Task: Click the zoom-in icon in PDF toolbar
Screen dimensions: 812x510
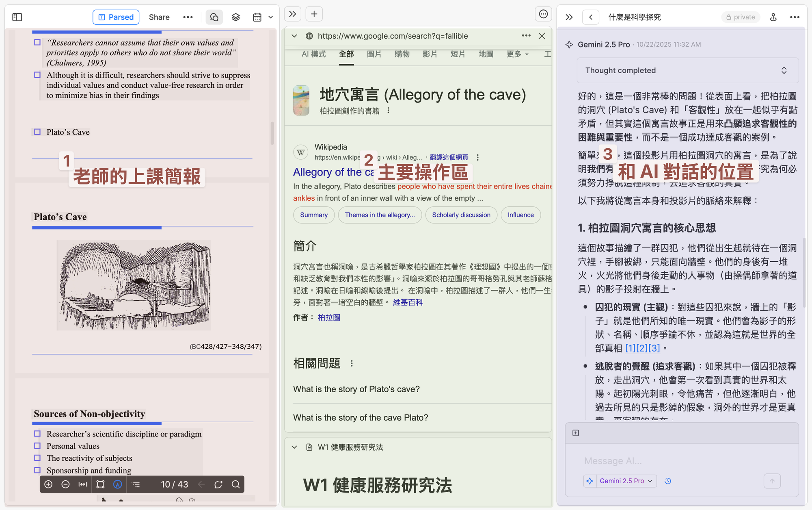Action: 48,484
